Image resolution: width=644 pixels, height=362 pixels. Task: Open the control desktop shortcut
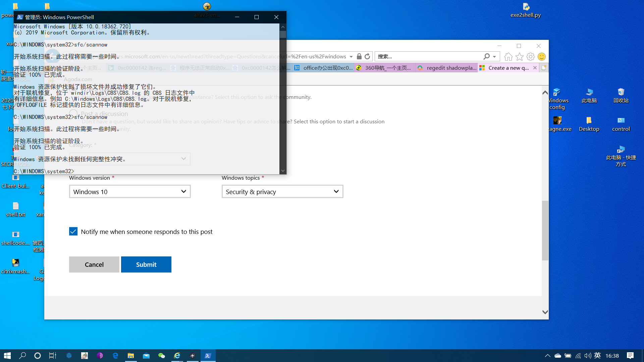(x=621, y=124)
